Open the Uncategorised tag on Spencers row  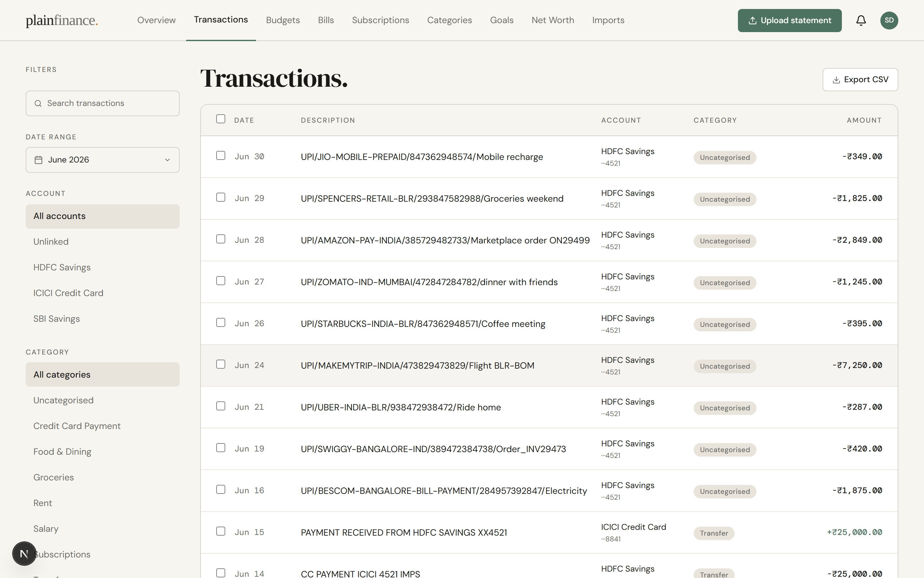724,199
